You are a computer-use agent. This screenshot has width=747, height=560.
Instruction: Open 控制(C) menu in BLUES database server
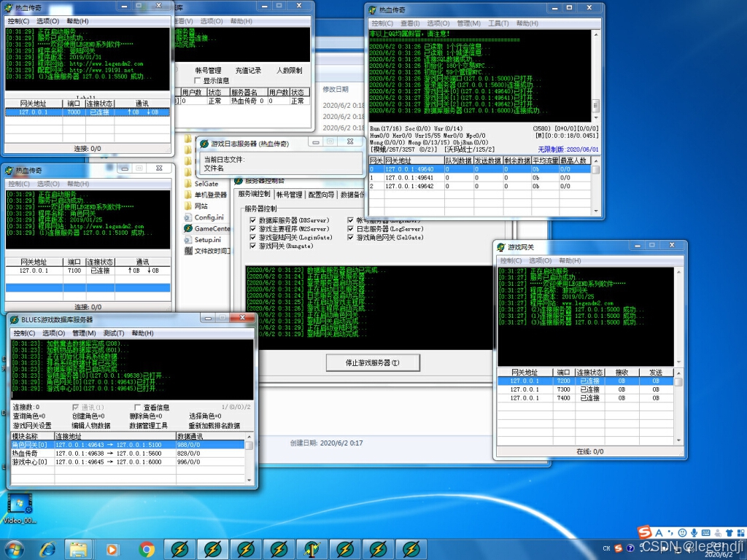[x=24, y=332]
